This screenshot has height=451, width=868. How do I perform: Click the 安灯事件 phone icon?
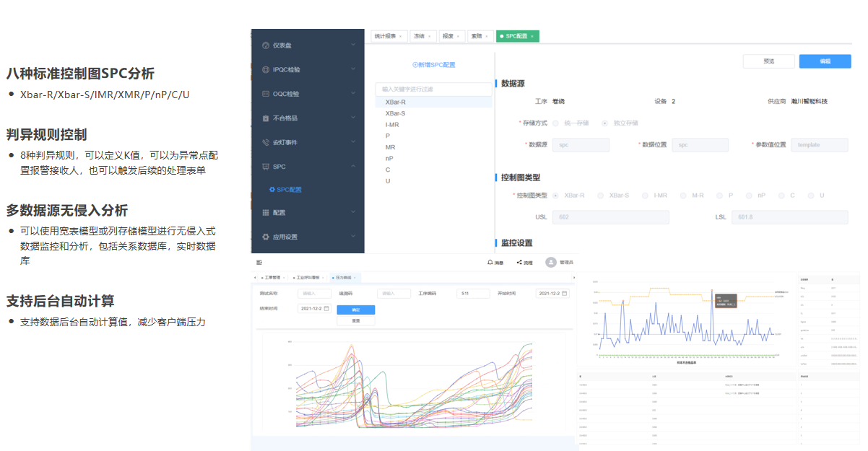[266, 142]
